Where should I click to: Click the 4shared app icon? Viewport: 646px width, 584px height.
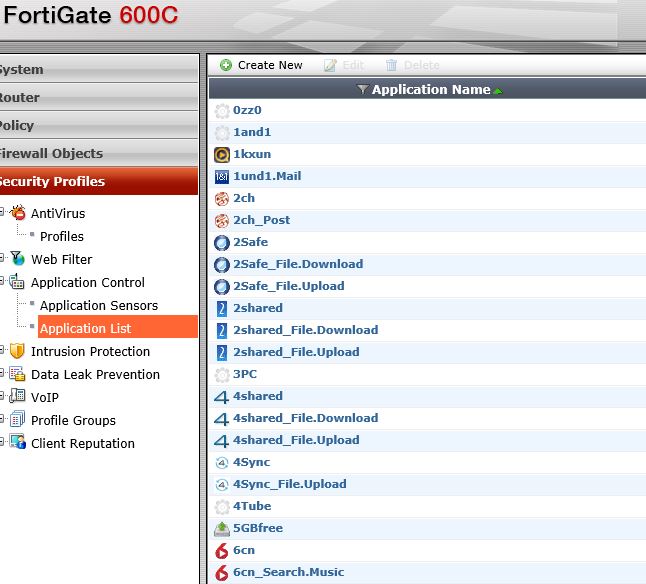(x=221, y=397)
